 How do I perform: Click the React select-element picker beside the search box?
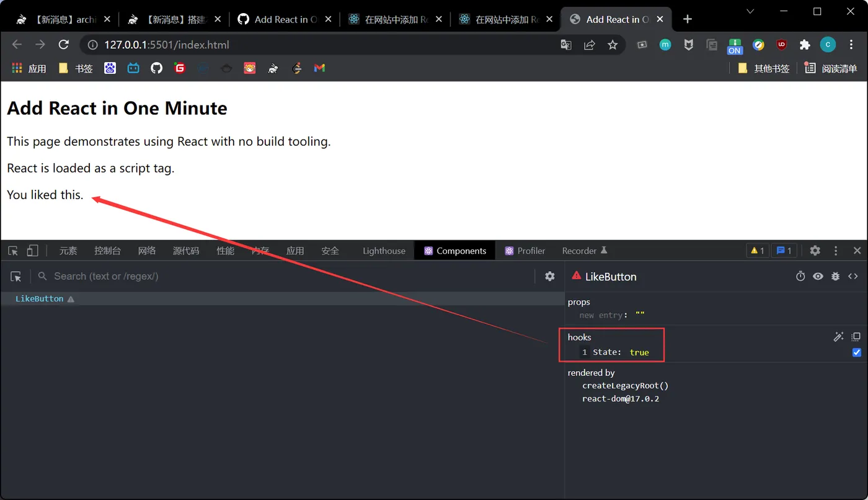coord(16,276)
